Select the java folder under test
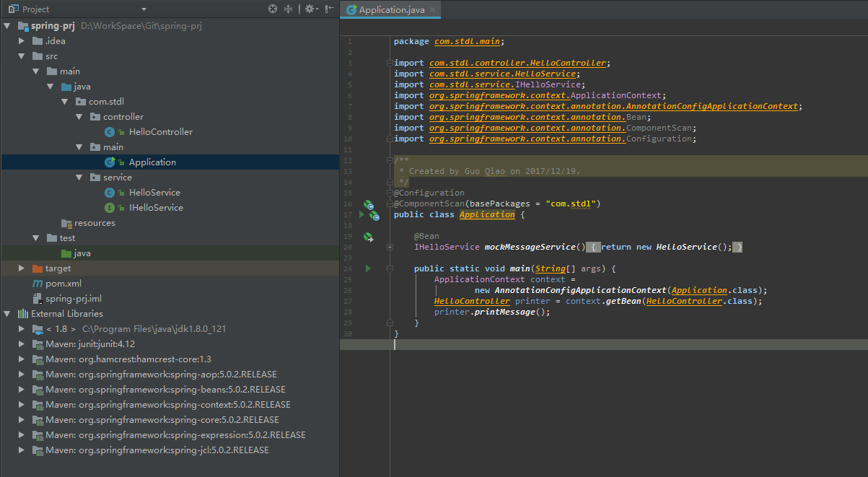The image size is (868, 477). tap(82, 253)
